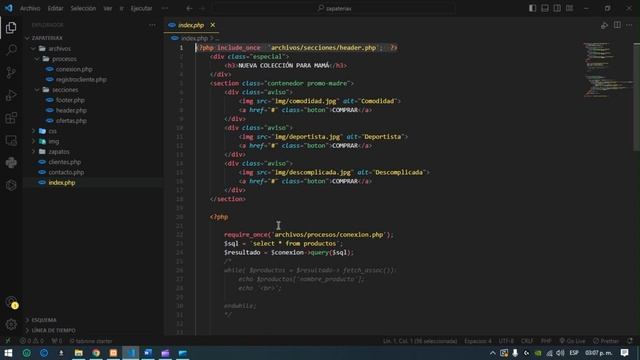640x360 pixels.
Task: Open conexion.php in explorer
Action: (x=93, y=69)
